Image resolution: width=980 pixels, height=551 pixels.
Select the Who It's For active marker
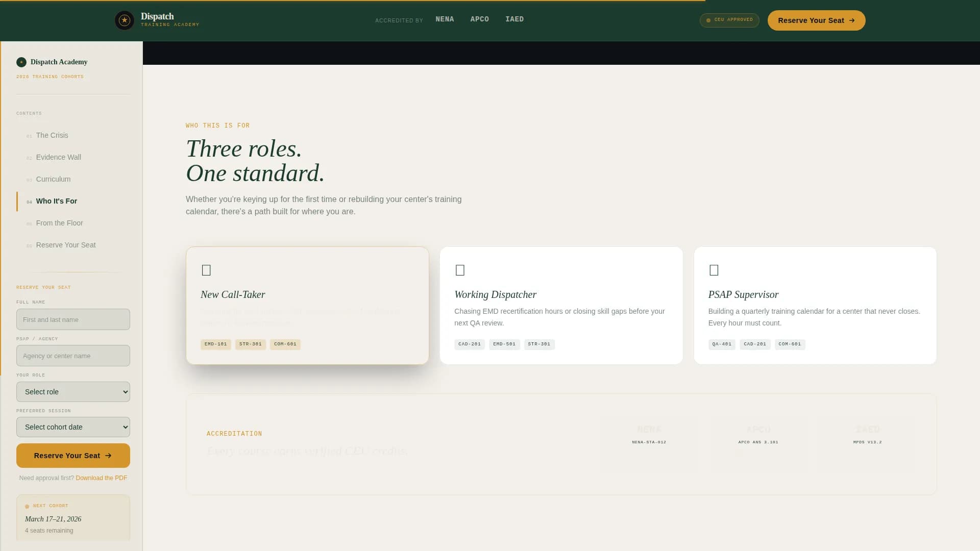click(18, 201)
